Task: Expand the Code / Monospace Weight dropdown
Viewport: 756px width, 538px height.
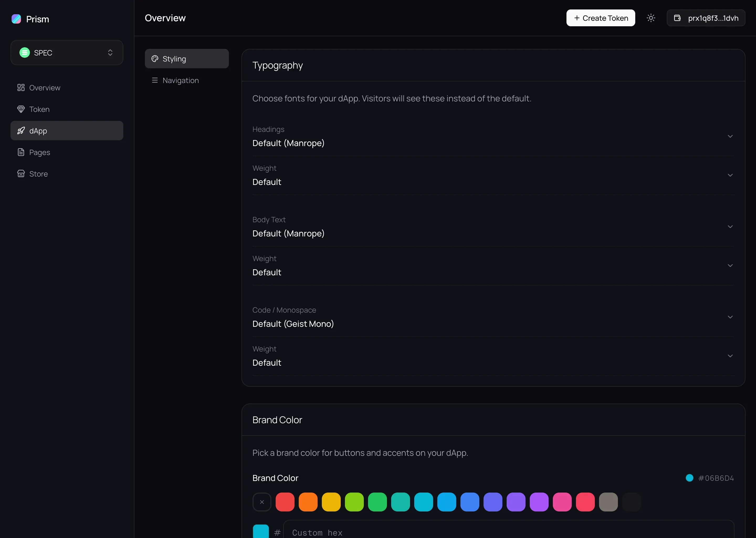Action: pos(493,356)
